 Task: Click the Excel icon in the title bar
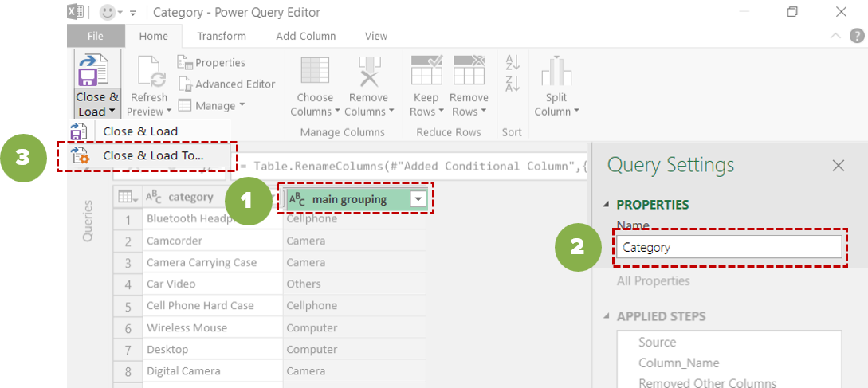point(75,12)
